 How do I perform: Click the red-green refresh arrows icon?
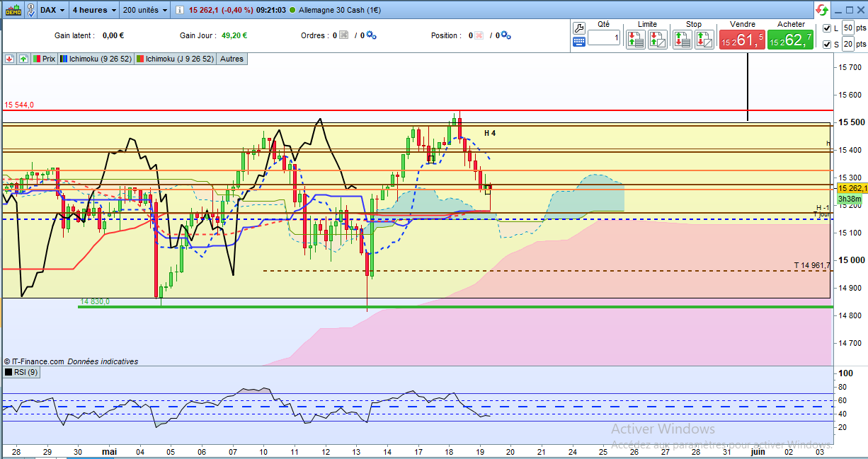click(x=823, y=10)
